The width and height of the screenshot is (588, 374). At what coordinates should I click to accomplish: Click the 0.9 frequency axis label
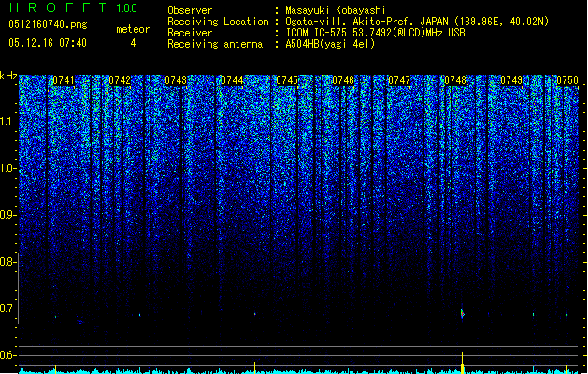pyautogui.click(x=7, y=215)
